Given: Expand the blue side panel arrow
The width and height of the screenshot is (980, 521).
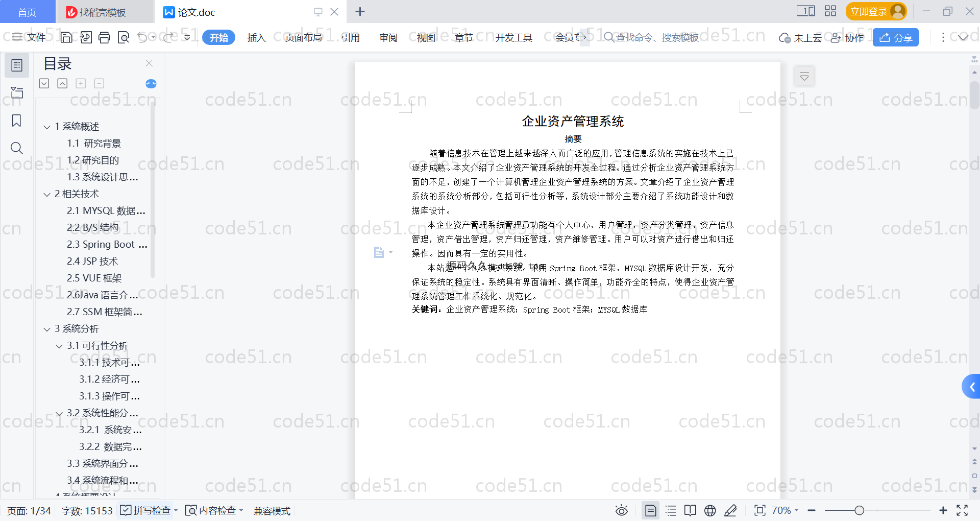Looking at the screenshot, I should click(x=972, y=387).
